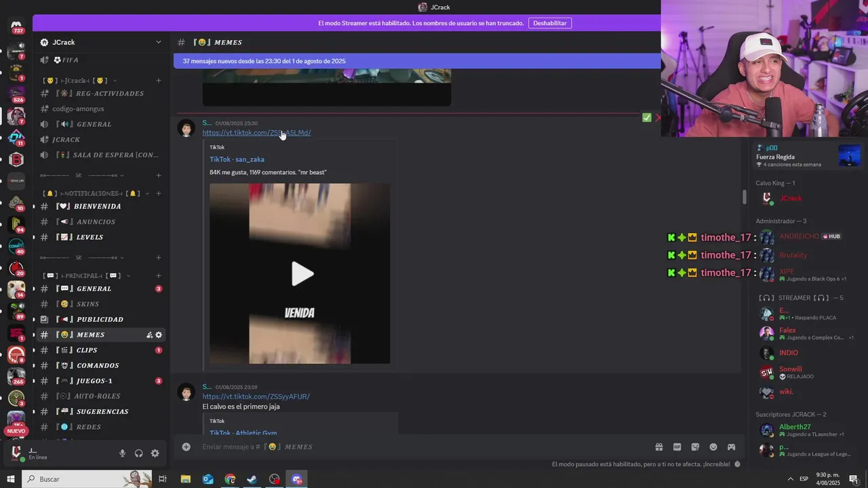Add channel to the NOTIFICACIONES category
This screenshot has height=488, width=868.
(159, 193)
